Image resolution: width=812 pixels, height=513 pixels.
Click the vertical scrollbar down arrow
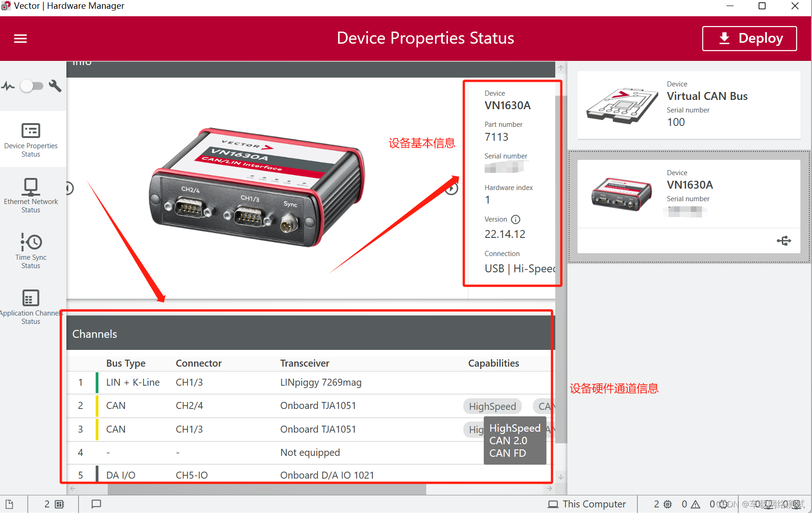(x=561, y=477)
